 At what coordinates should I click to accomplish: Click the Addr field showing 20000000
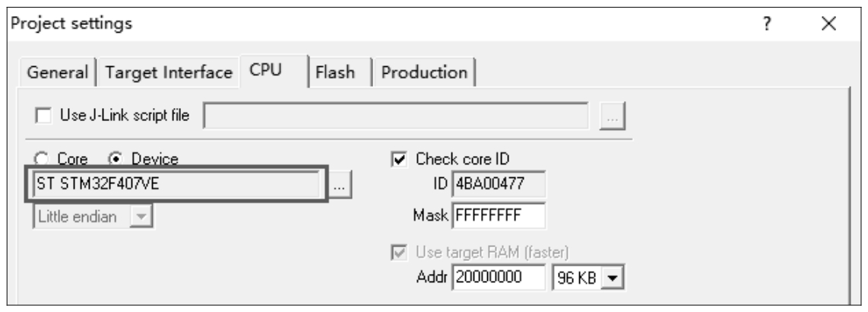[499, 276]
